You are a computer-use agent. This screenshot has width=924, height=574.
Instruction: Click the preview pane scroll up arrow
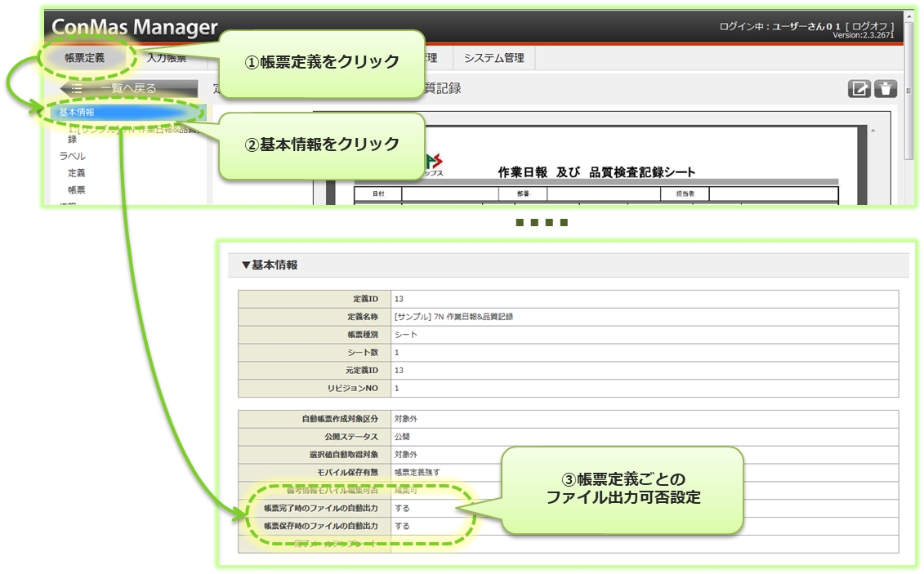tap(873, 131)
